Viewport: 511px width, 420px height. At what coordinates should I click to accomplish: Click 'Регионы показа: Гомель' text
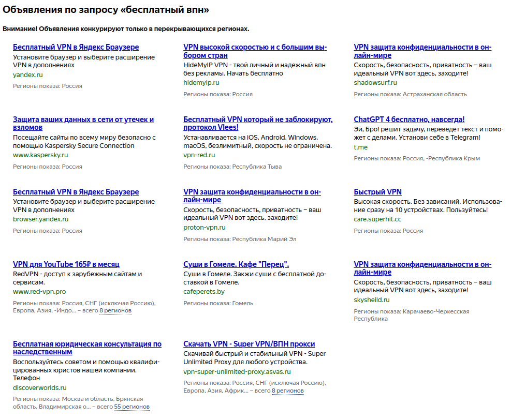tap(218, 304)
